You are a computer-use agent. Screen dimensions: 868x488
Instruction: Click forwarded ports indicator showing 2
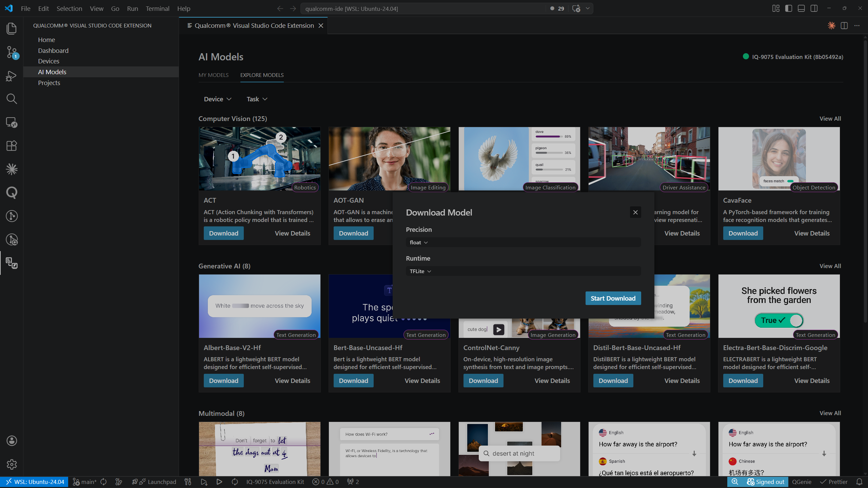pyautogui.click(x=353, y=482)
